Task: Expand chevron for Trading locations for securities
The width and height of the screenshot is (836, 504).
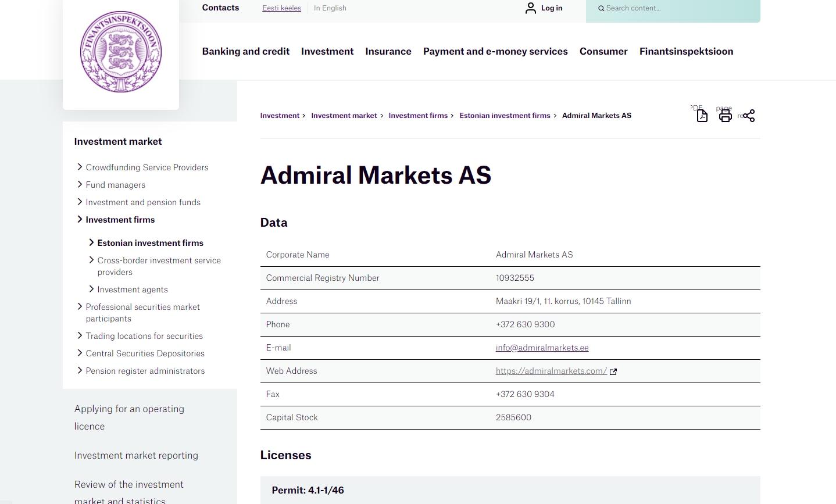Action: pos(80,335)
